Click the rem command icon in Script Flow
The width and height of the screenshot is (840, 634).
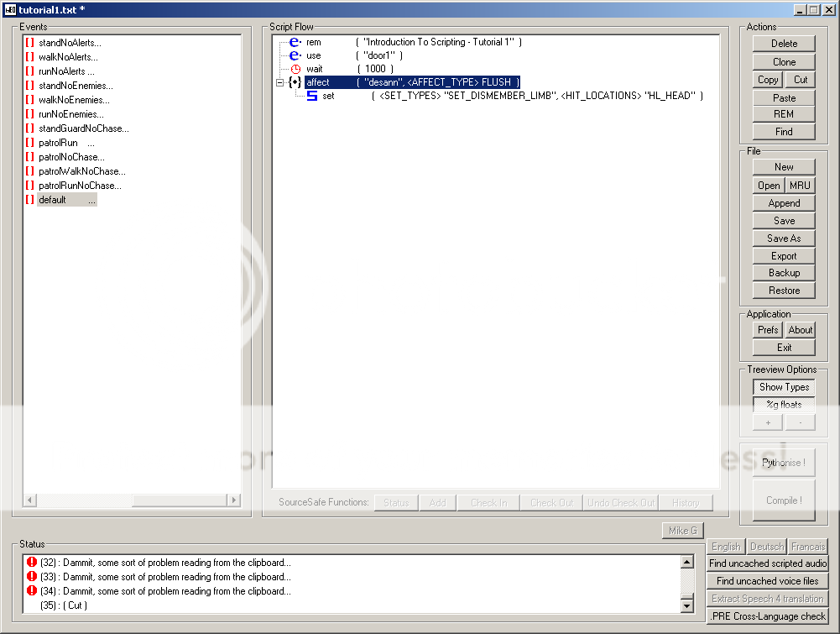click(x=295, y=42)
